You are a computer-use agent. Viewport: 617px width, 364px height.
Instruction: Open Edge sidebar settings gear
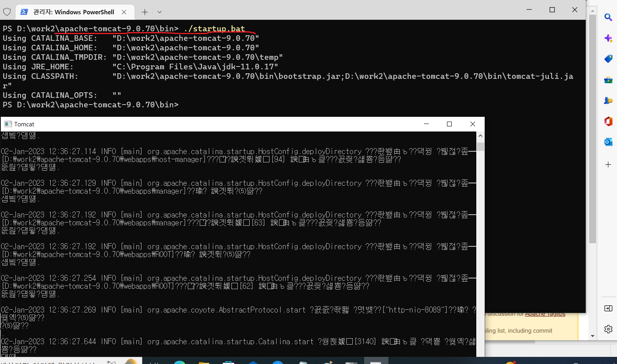(x=608, y=329)
